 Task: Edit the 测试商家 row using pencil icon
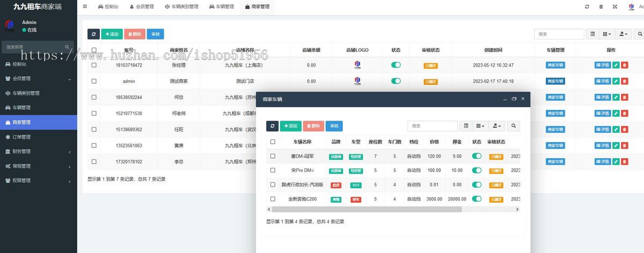[x=616, y=81]
